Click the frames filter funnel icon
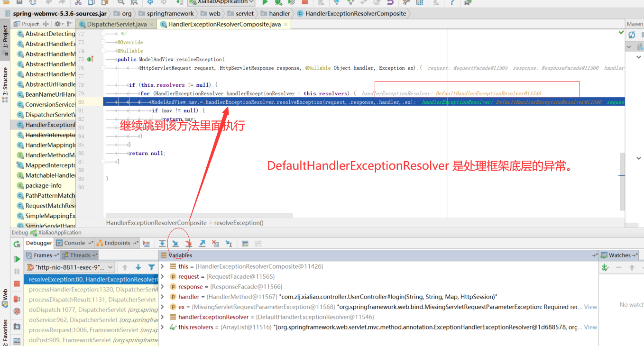The width and height of the screenshot is (644, 346). click(x=152, y=268)
